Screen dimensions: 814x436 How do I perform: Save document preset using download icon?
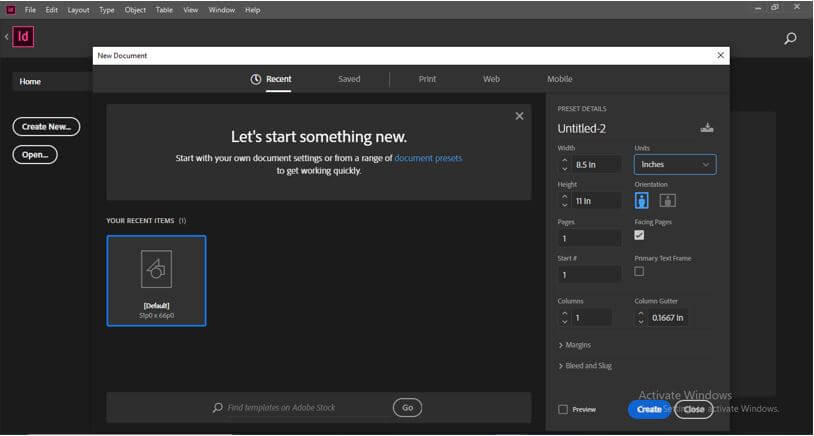pos(707,128)
